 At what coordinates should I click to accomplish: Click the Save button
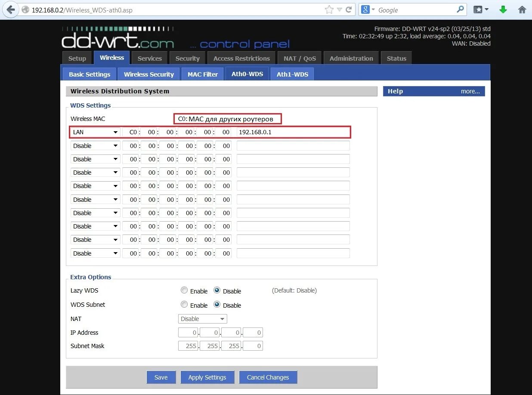coord(161,377)
